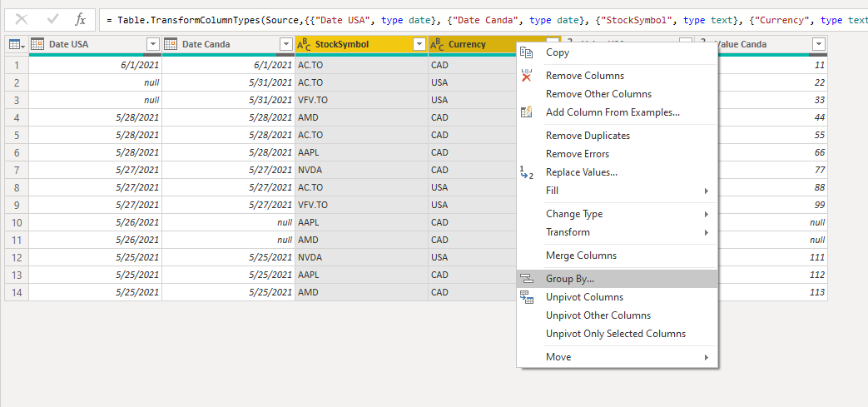Image resolution: width=868 pixels, height=407 pixels.
Task: Click the fx function icon
Action: pyautogui.click(x=81, y=21)
